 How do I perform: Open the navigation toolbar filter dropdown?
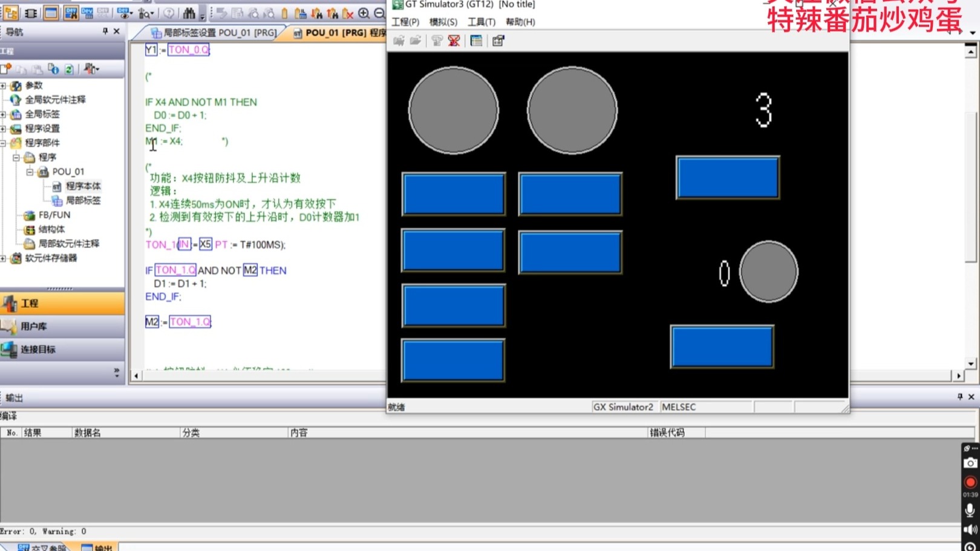[91, 69]
